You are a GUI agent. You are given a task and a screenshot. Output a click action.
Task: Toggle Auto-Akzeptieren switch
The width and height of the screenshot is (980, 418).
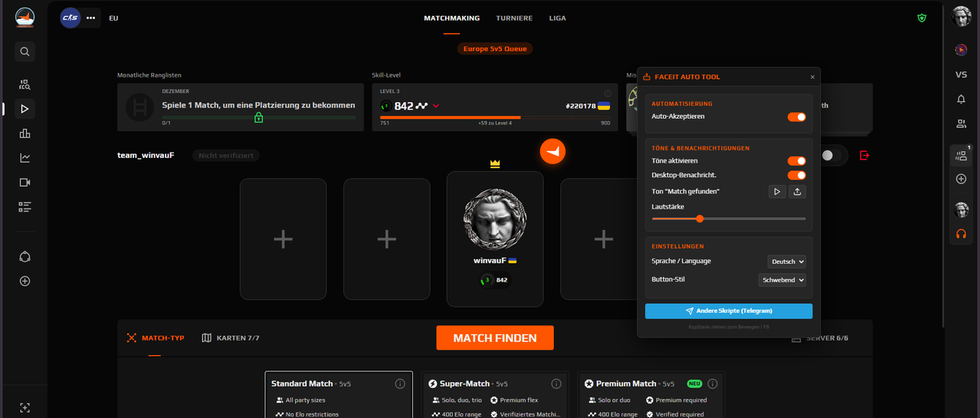796,117
